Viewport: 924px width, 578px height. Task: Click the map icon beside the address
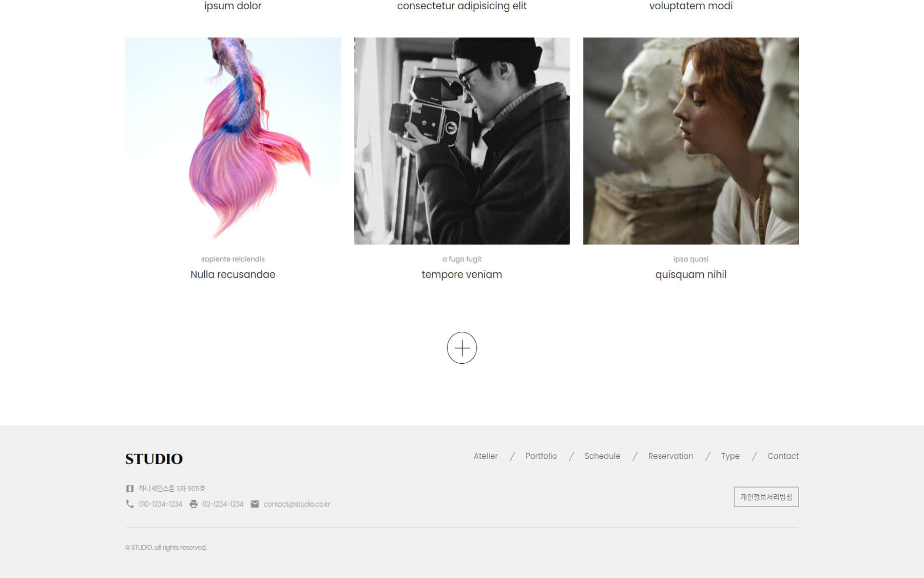(130, 489)
